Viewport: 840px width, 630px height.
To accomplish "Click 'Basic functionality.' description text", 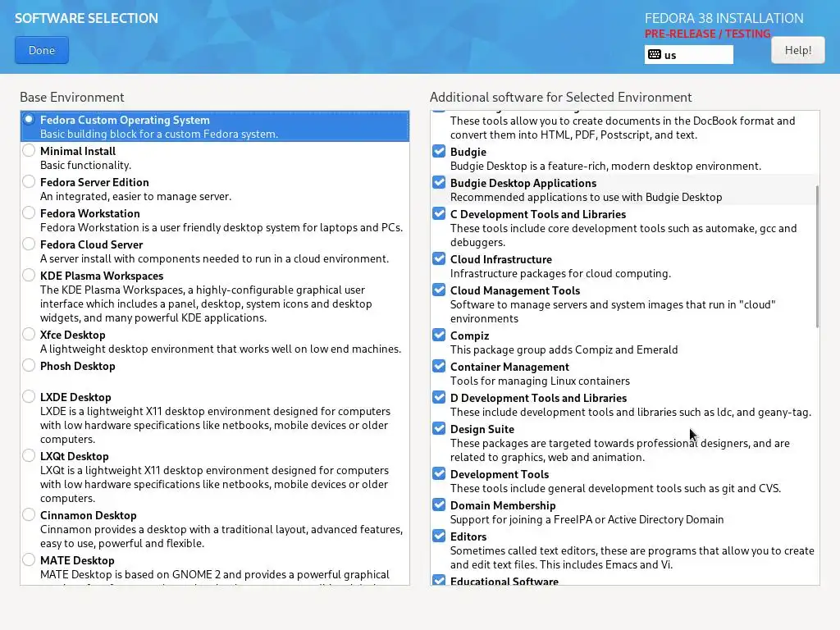I will click(x=85, y=165).
